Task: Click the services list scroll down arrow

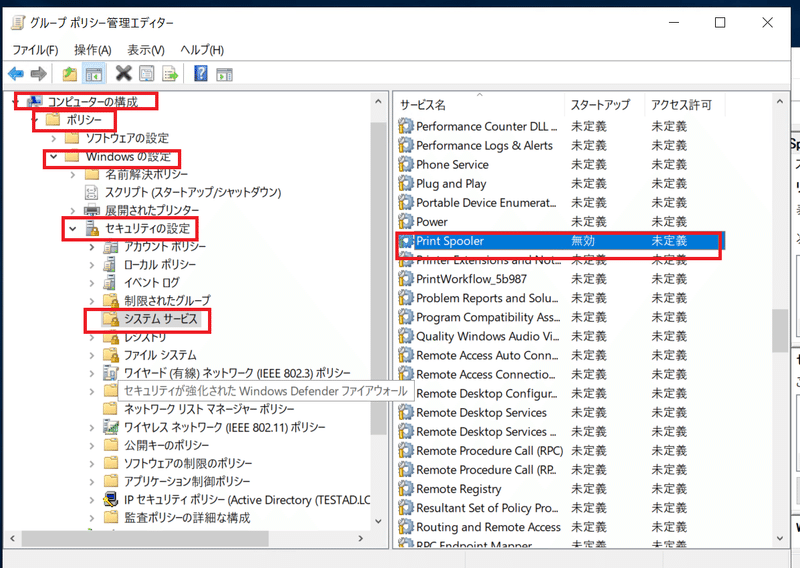Action: click(780, 538)
